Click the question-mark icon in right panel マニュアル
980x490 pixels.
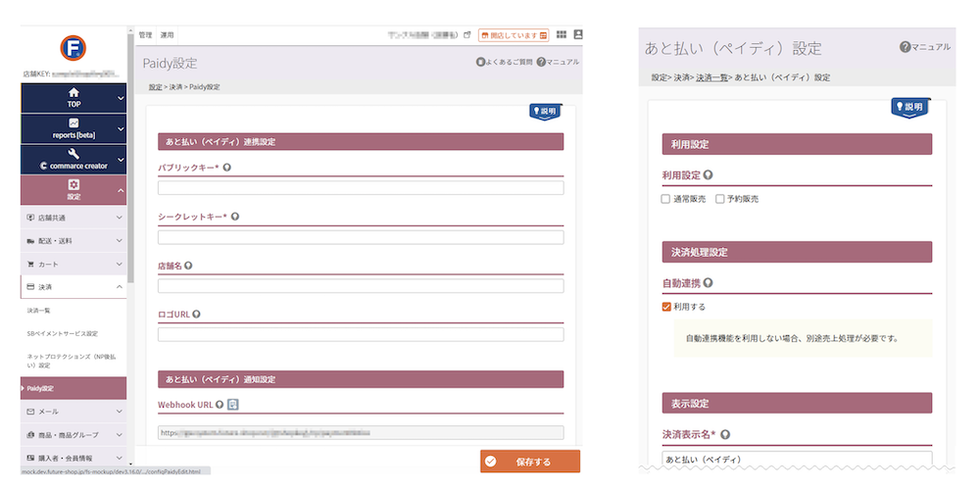point(905,47)
